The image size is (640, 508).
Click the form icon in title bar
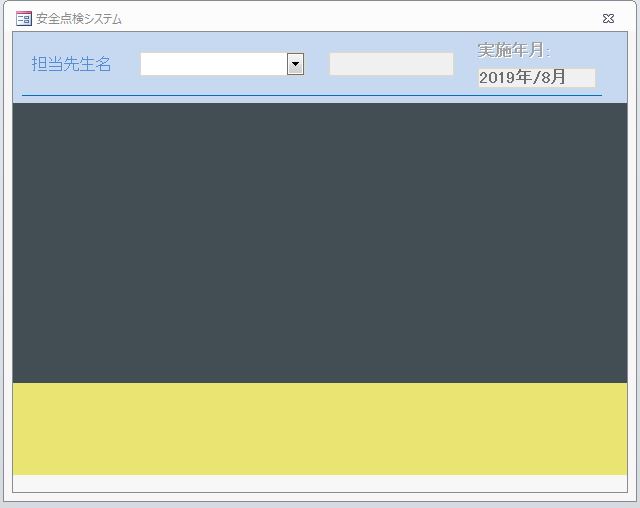click(x=24, y=19)
